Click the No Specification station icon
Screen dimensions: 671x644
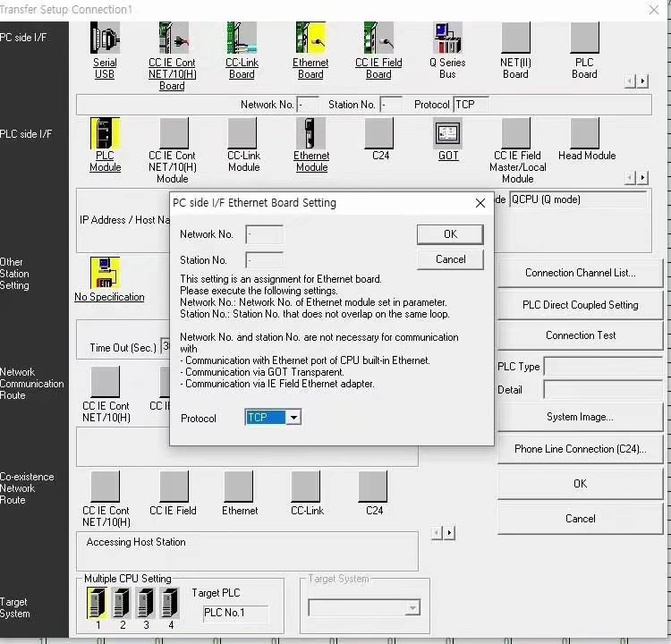(106, 273)
